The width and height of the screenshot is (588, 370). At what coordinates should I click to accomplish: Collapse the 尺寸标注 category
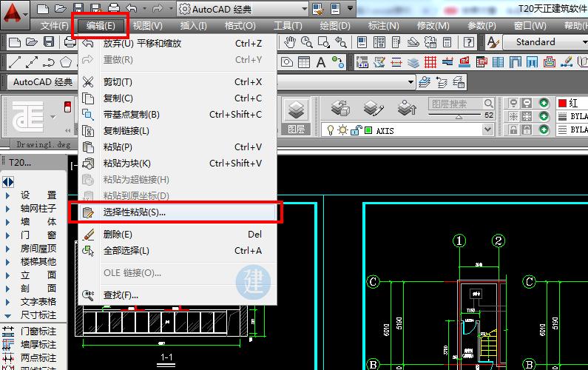click(x=8, y=315)
